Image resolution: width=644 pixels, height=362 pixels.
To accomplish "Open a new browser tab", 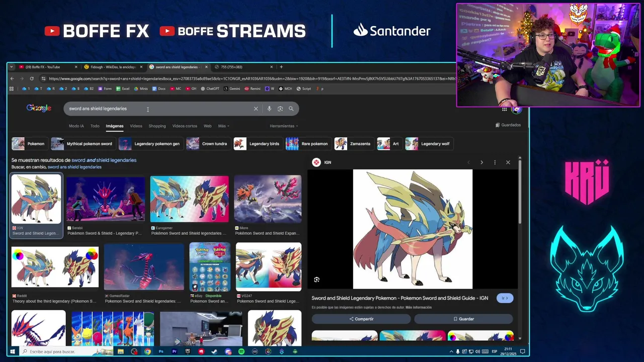I will (x=281, y=67).
